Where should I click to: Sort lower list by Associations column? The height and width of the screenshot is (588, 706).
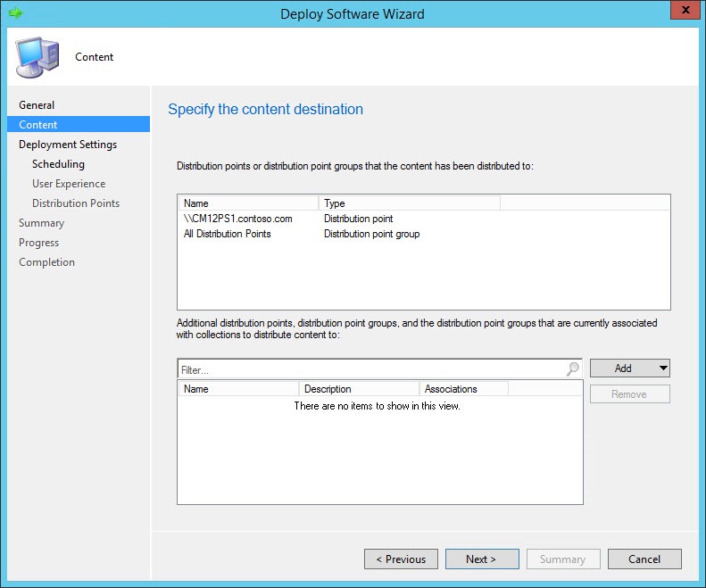(x=462, y=389)
